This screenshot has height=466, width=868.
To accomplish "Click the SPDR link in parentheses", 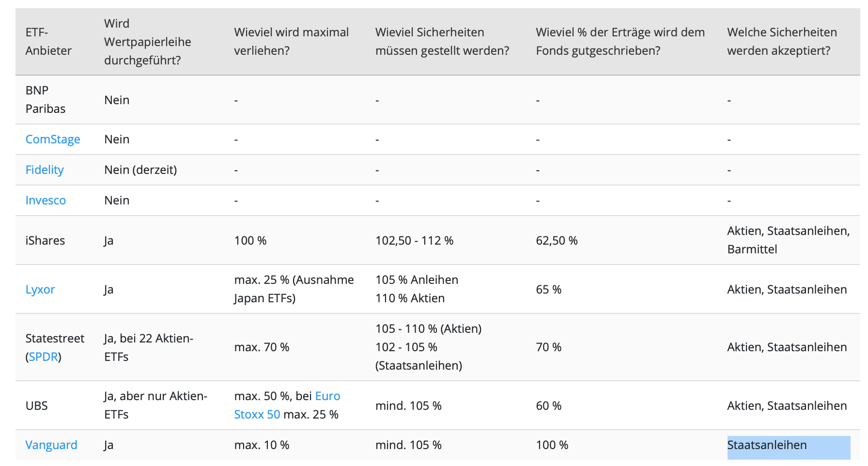I will pyautogui.click(x=44, y=357).
